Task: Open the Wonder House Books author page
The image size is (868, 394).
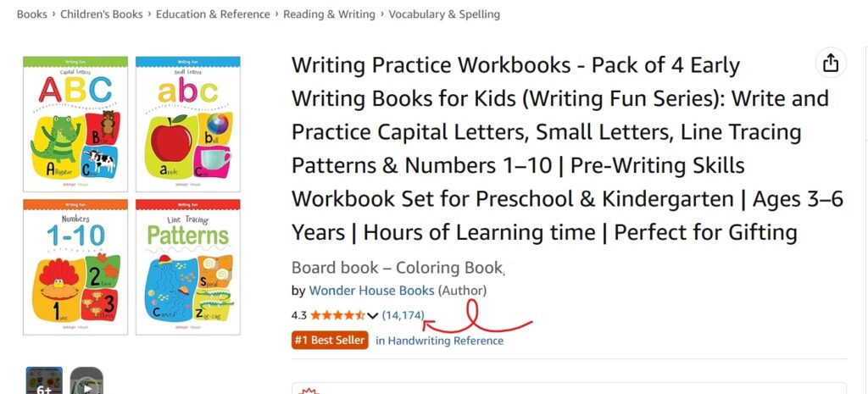Action: (371, 291)
